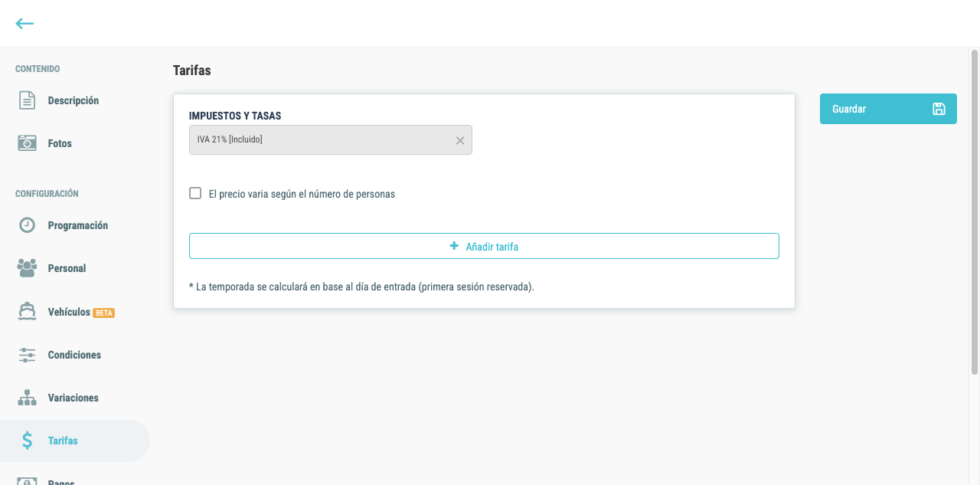This screenshot has height=485, width=980.
Task: Click the Fotos camera icon
Action: (28, 143)
